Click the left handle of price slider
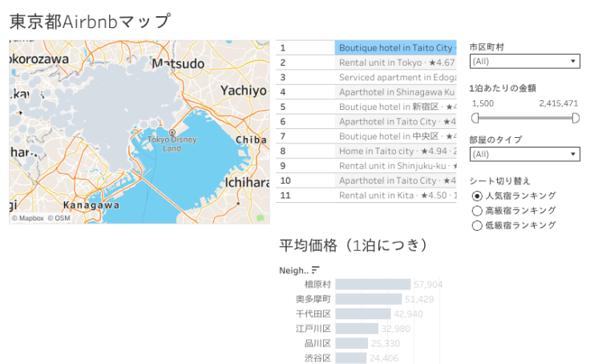This screenshot has height=364, width=590. 475,118
